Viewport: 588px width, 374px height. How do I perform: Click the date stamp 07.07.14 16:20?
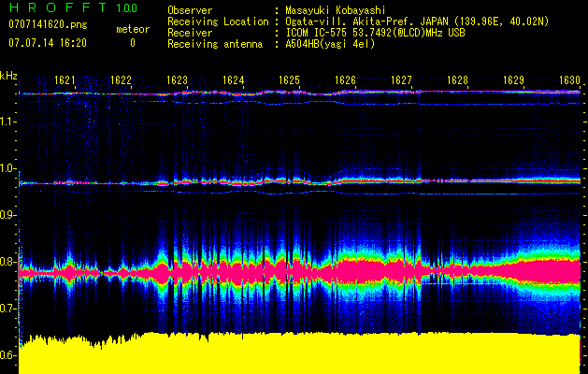[48, 43]
